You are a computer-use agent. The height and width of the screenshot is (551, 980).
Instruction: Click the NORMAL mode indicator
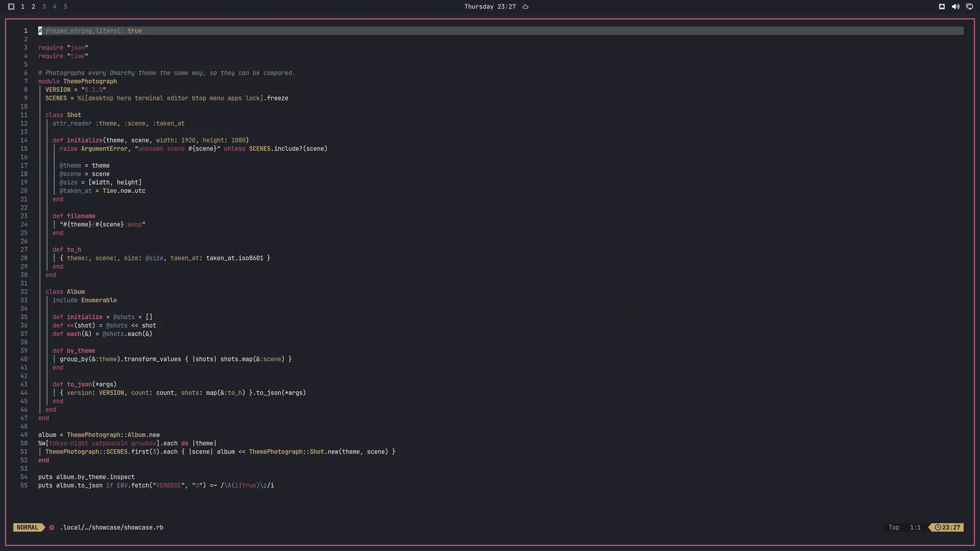tap(28, 528)
